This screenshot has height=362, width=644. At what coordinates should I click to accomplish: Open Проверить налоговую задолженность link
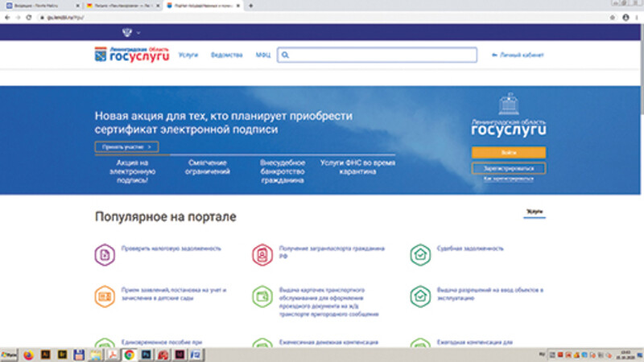[x=171, y=249]
